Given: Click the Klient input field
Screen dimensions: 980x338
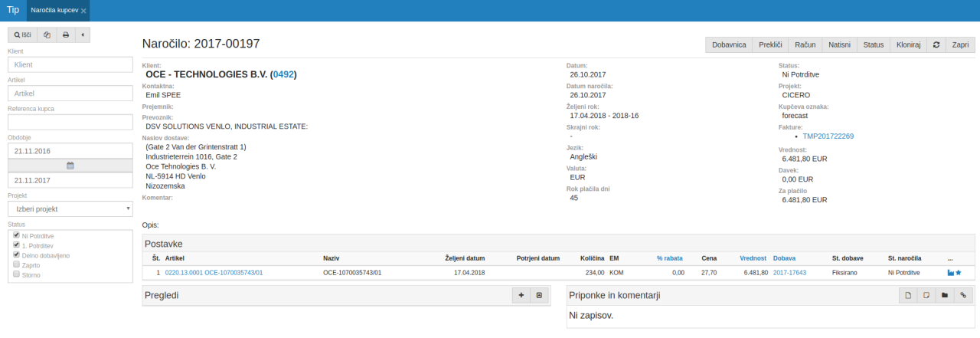Looking at the screenshot, I should (70, 65).
